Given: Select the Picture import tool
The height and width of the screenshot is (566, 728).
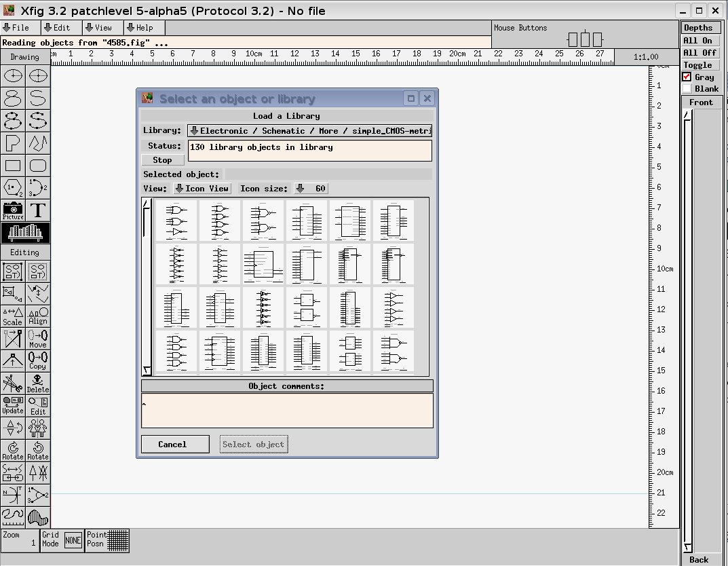Looking at the screenshot, I should [13, 210].
